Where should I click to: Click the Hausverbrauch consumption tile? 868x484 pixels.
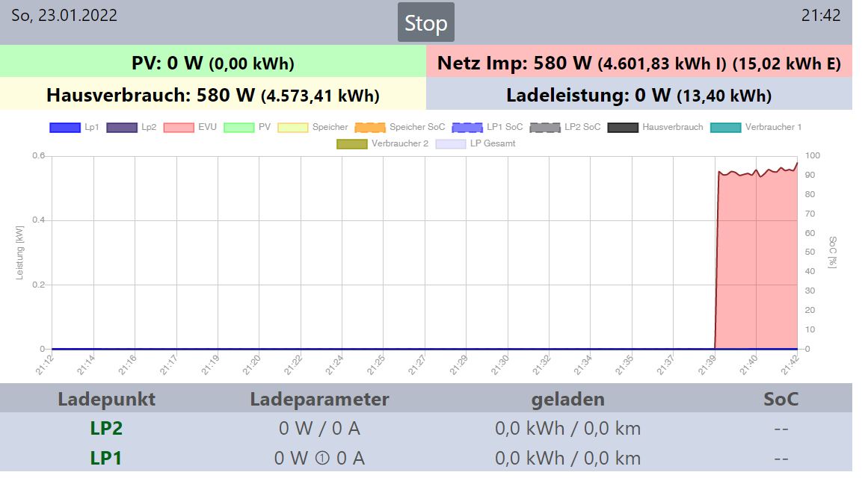pyautogui.click(x=213, y=95)
